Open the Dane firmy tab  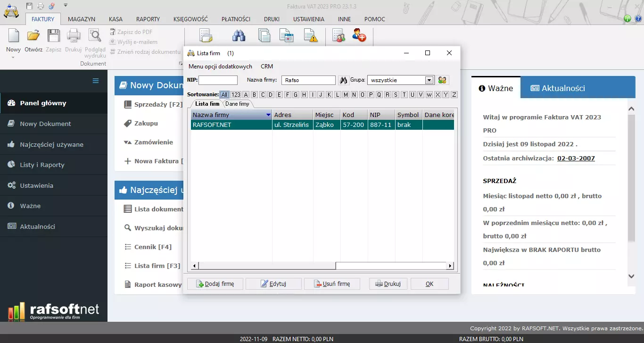coord(237,104)
